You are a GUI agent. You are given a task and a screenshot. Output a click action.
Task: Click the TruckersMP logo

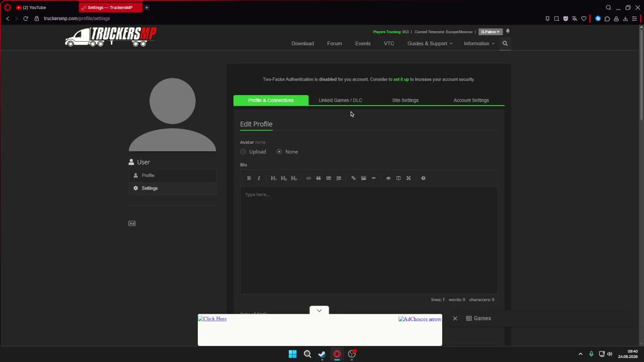click(x=111, y=37)
